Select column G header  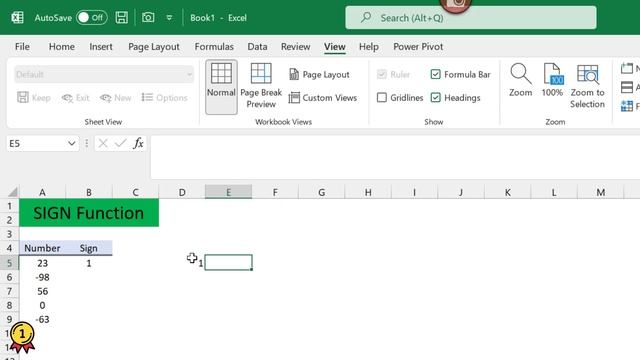(322, 192)
